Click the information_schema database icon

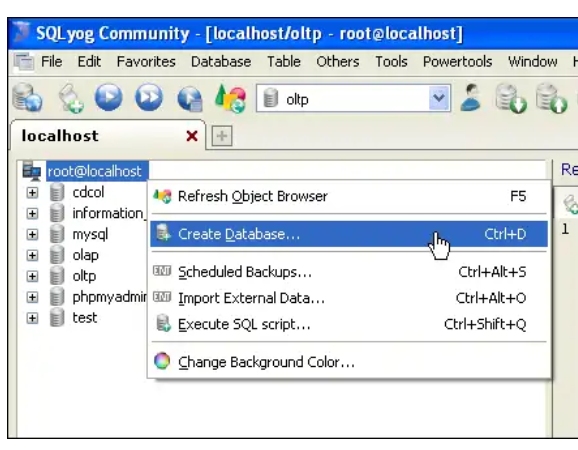coord(57,213)
